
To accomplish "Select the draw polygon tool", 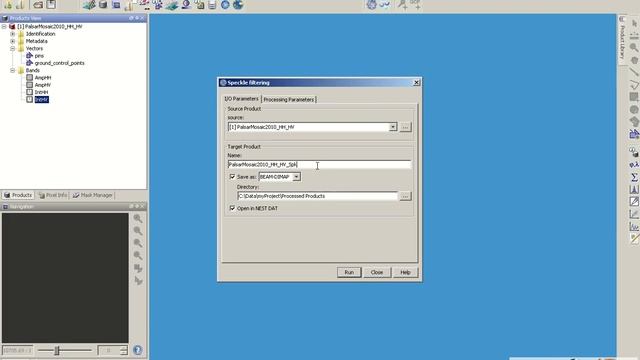I will tap(634, 122).
